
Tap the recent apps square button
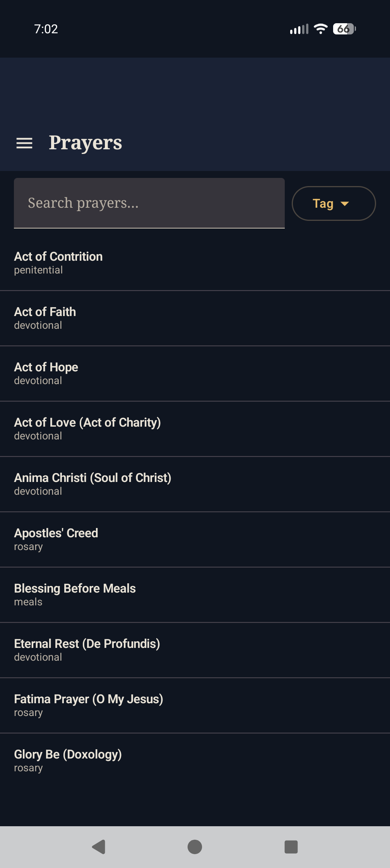(x=291, y=847)
